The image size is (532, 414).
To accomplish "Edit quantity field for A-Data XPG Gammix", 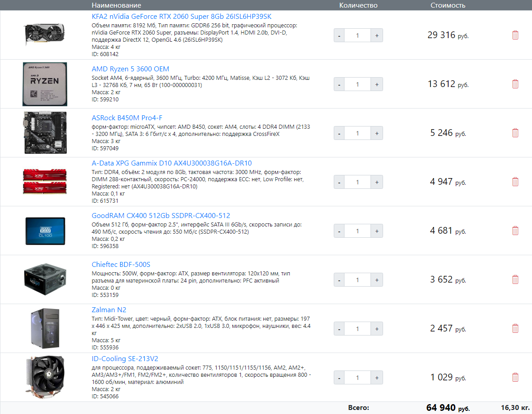I will pos(357,182).
